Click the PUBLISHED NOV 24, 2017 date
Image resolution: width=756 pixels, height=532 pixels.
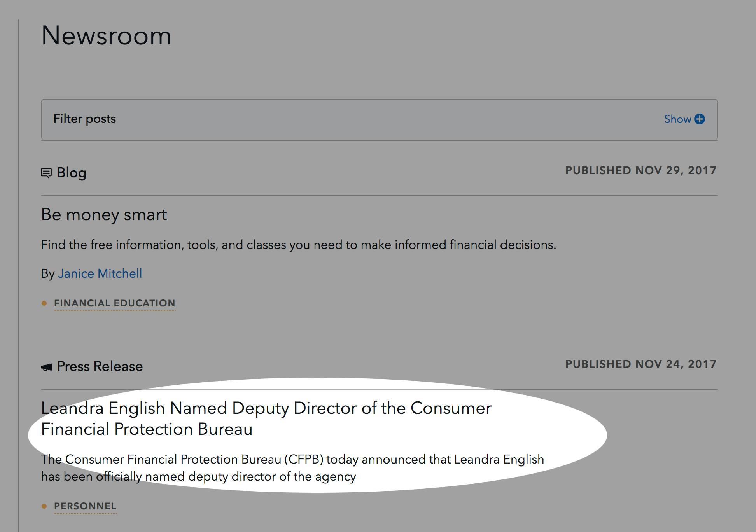point(641,364)
